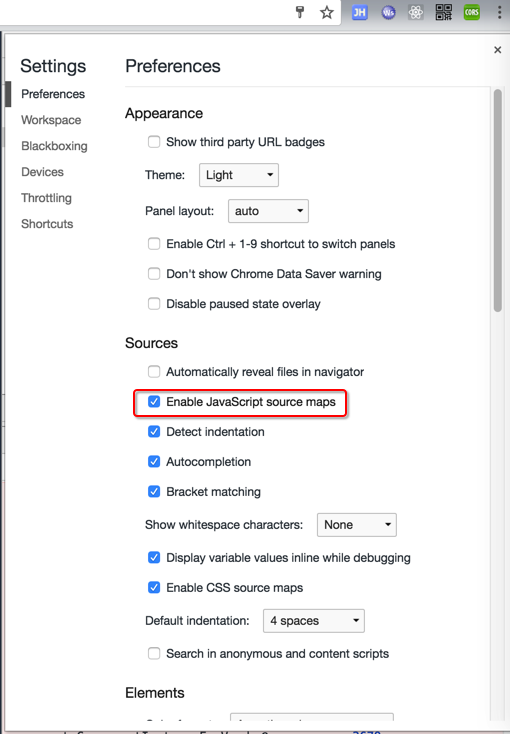Select Blackboxing in the settings sidebar
Viewport: 510px width, 735px height.
click(x=54, y=146)
